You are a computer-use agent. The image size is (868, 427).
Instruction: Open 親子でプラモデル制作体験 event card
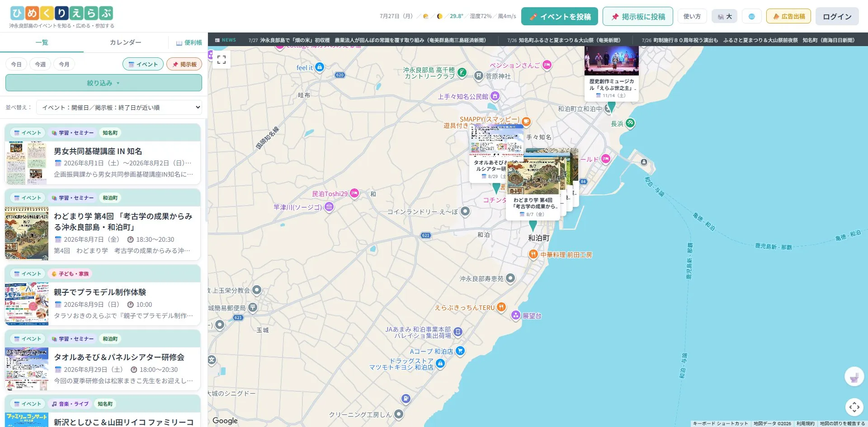click(x=103, y=295)
